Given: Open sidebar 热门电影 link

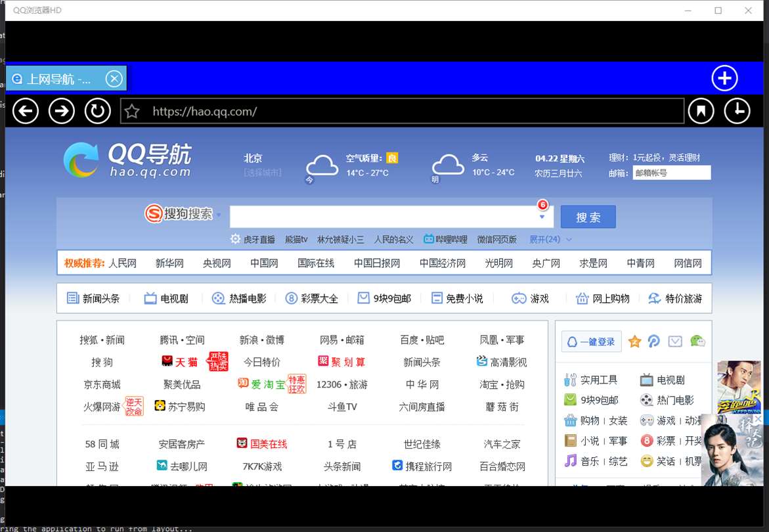Looking at the screenshot, I should (x=667, y=400).
